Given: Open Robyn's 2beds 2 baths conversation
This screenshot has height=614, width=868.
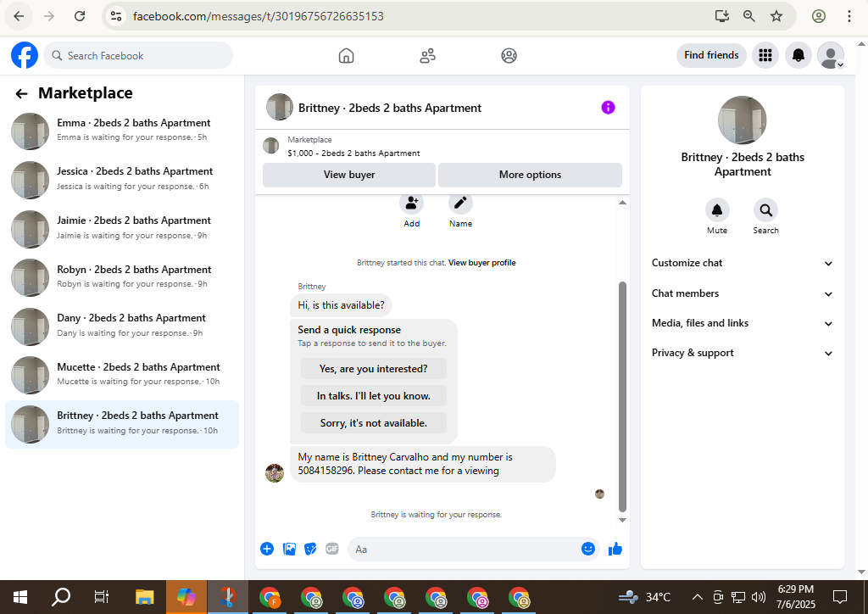Looking at the screenshot, I should tap(122, 278).
